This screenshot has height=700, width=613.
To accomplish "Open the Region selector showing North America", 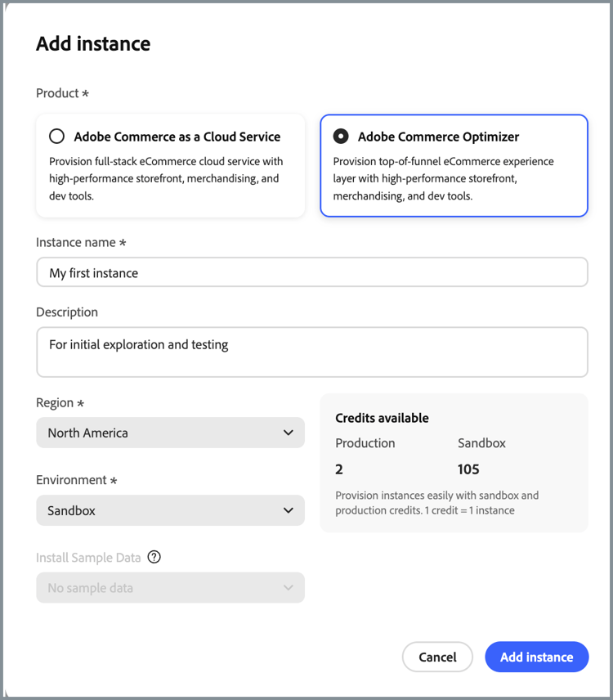I will 170,433.
